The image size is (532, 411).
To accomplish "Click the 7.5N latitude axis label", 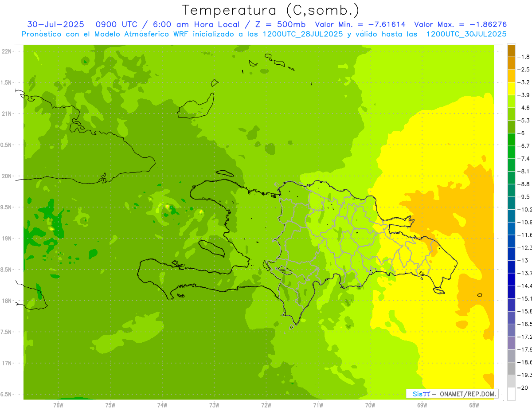I will (x=7, y=332).
